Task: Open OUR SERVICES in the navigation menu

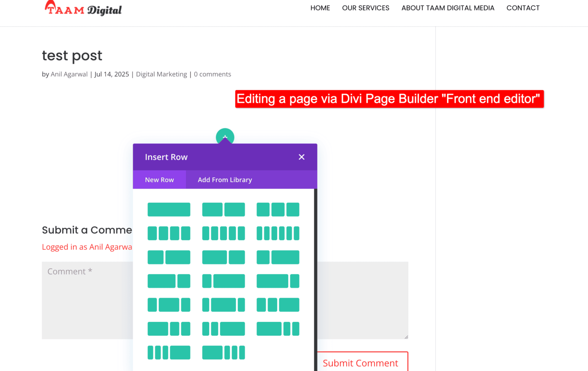Action: tap(365, 8)
